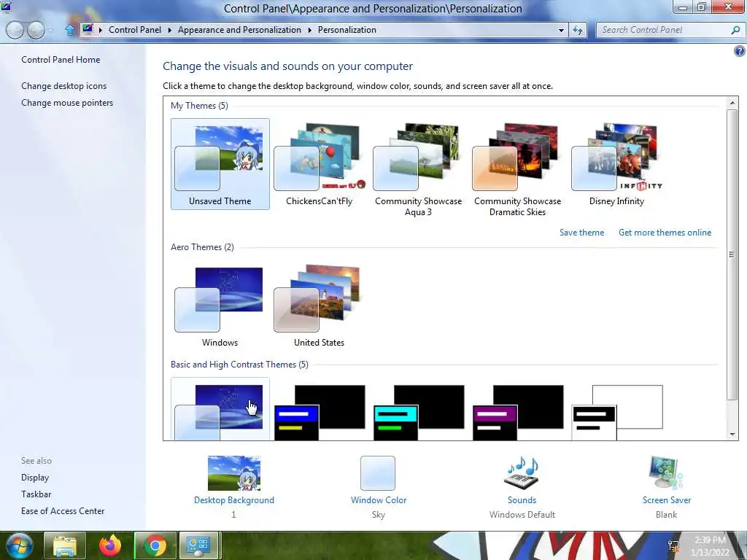Pick the high contrast theme with cyan title bar
The height and width of the screenshot is (560, 747).
click(x=419, y=413)
